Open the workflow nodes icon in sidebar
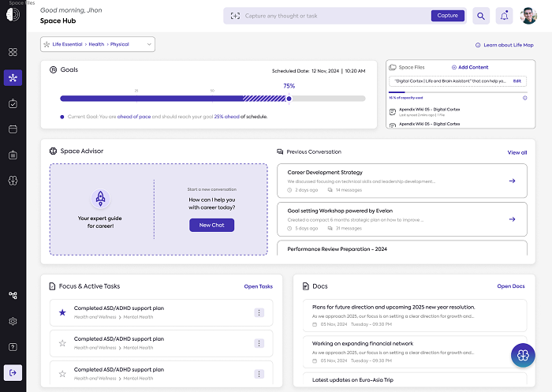The image size is (552, 392). point(13,296)
